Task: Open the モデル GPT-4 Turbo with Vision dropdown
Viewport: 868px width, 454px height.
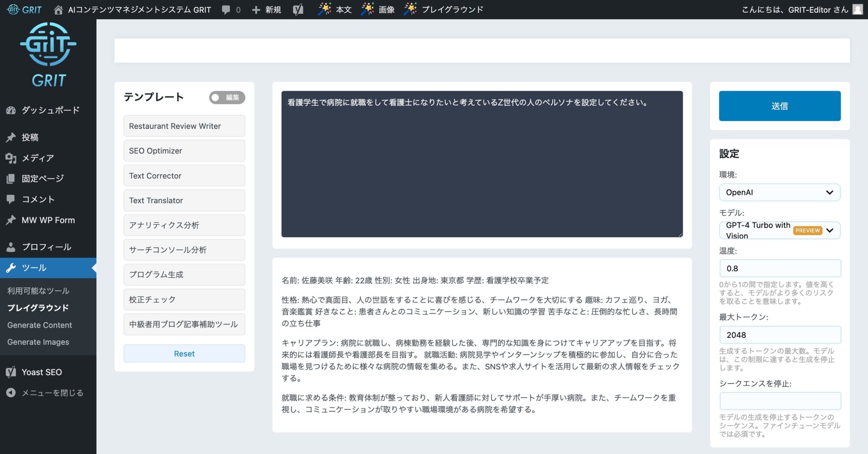Action: point(779,230)
